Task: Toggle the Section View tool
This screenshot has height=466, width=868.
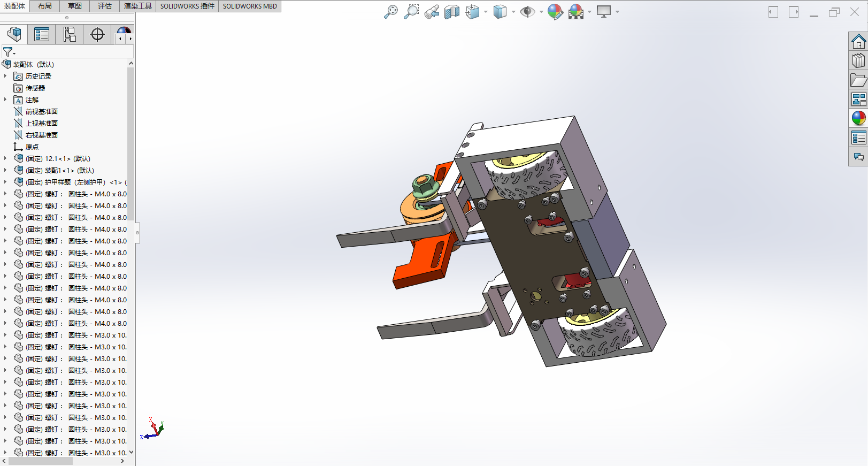Action: [x=452, y=12]
